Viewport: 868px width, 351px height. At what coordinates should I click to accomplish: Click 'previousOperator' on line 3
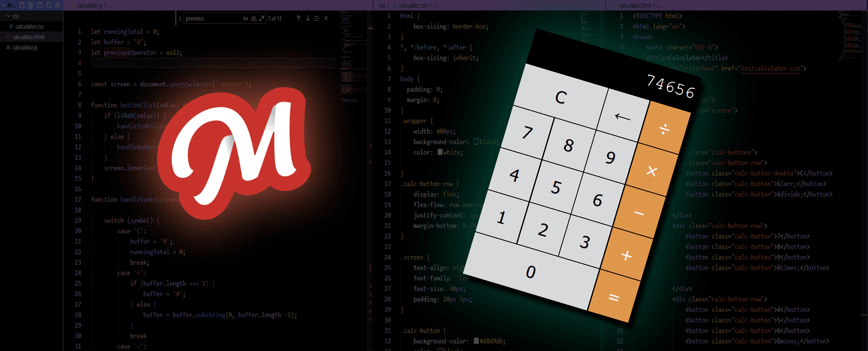130,53
